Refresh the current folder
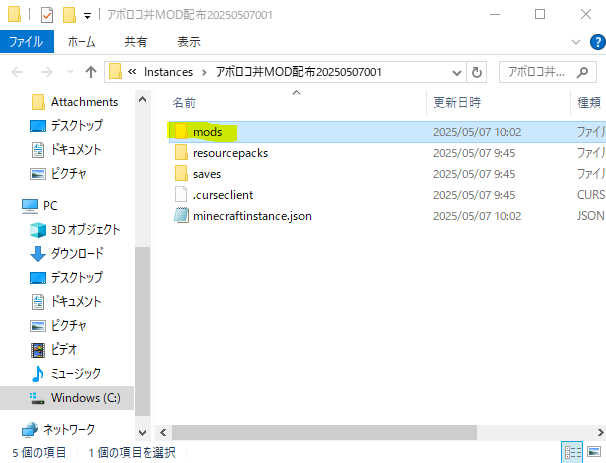The image size is (606, 463). pos(477,72)
